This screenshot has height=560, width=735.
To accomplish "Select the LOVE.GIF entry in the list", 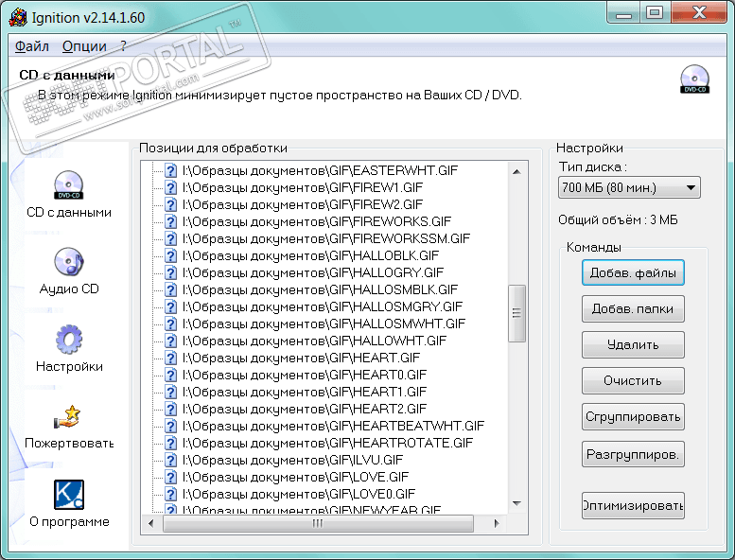I will pos(295,477).
